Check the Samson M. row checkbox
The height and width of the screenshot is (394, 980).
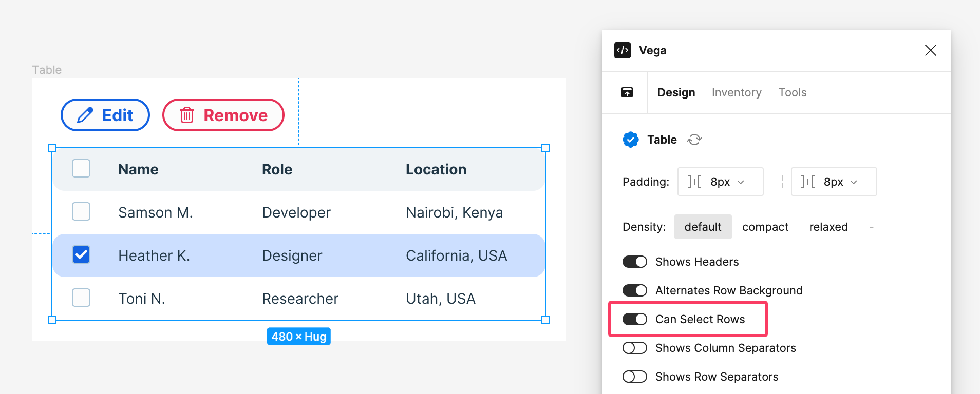click(81, 211)
